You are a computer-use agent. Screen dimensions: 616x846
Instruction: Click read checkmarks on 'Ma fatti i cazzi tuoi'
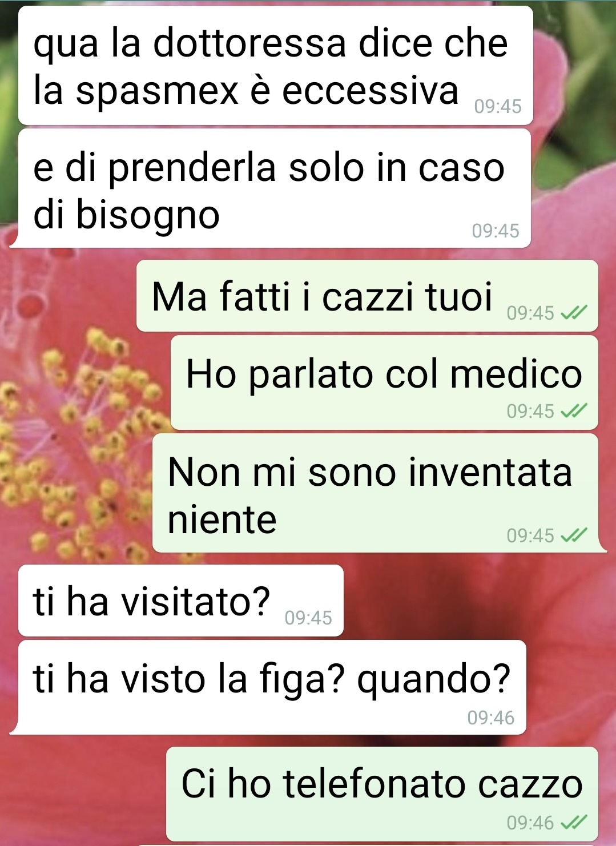[x=574, y=313]
